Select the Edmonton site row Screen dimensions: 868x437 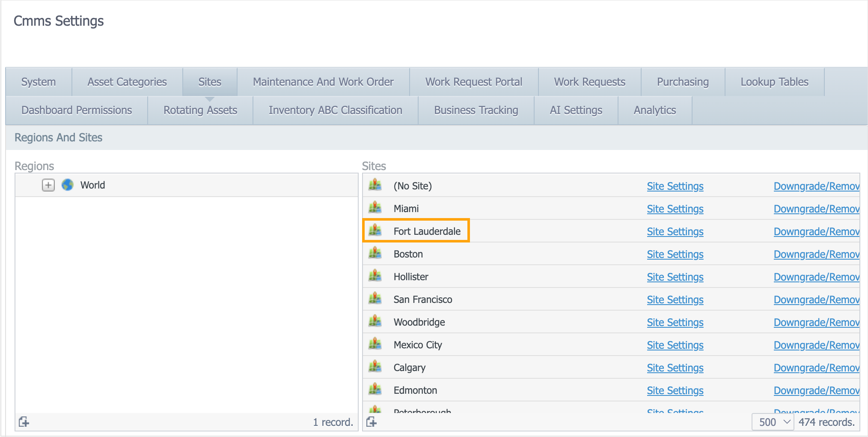pyautogui.click(x=415, y=390)
